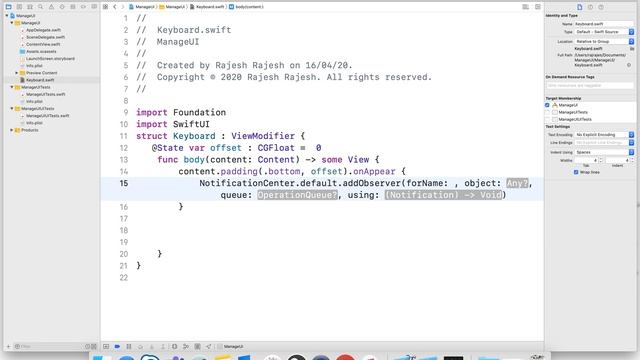This screenshot has width=640, height=360.
Task: Open the Source Control navigator
Action: 19,7
